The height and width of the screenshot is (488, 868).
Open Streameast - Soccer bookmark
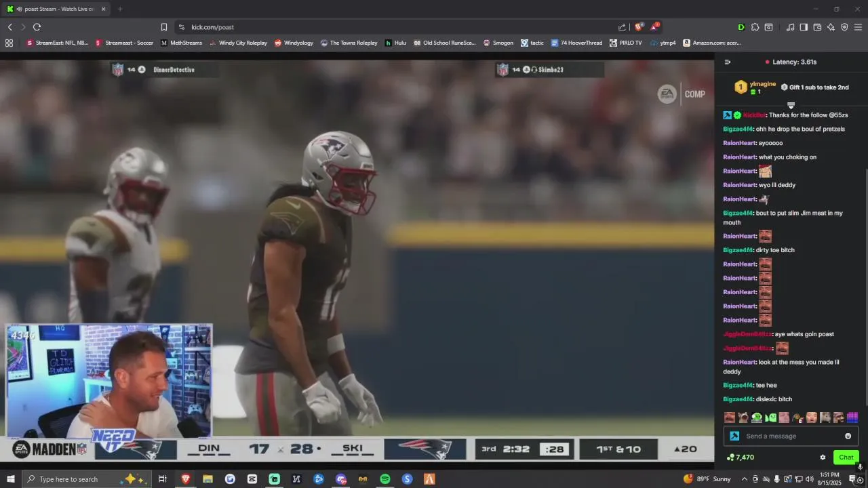coord(124,43)
